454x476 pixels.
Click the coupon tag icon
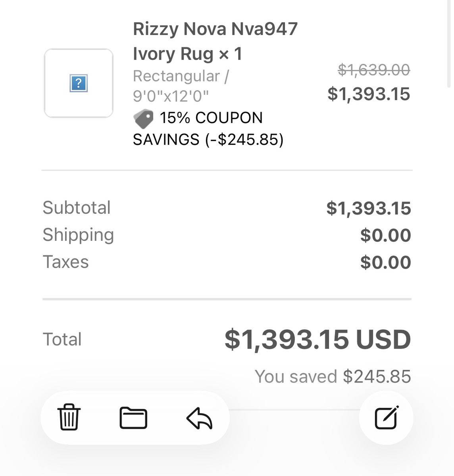143,118
